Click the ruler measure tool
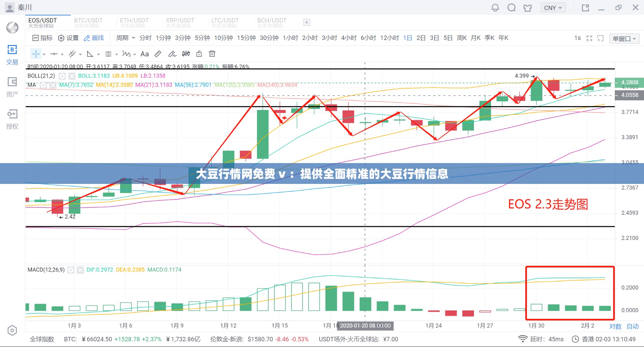Screen dimensions: 644x347 pos(158,54)
